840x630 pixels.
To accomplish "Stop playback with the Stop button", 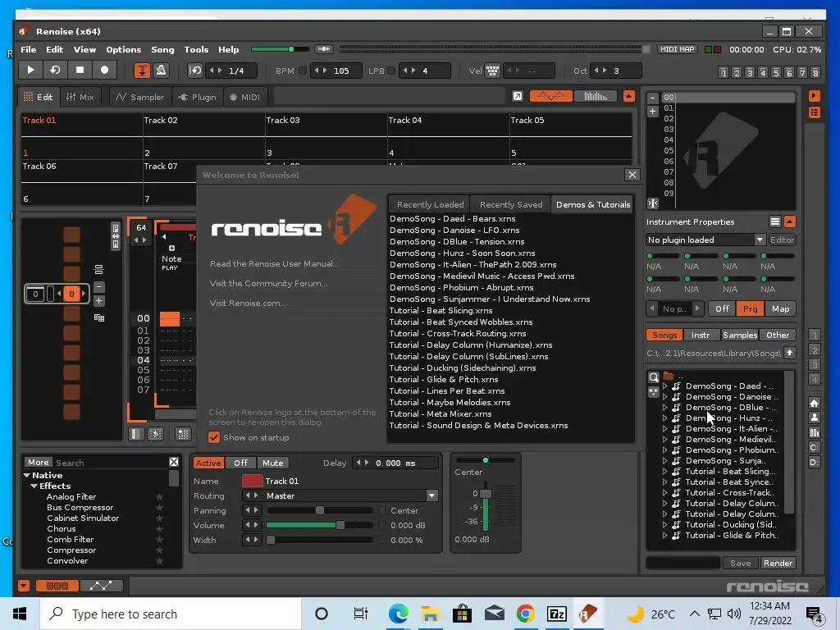I will pyautogui.click(x=80, y=71).
